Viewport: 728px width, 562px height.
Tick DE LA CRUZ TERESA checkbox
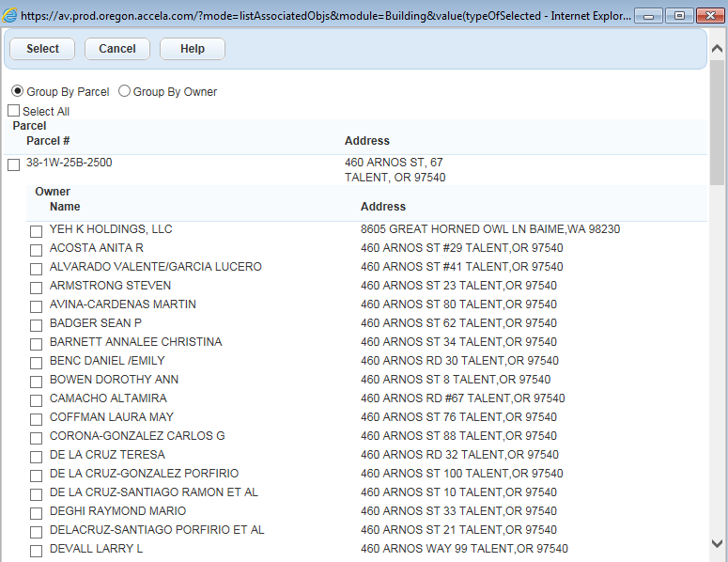(x=36, y=457)
